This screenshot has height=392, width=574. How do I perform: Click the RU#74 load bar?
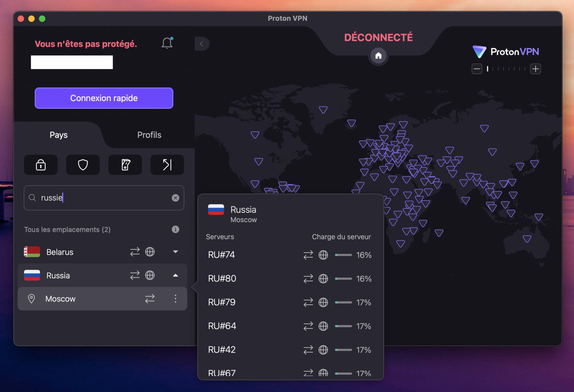343,255
